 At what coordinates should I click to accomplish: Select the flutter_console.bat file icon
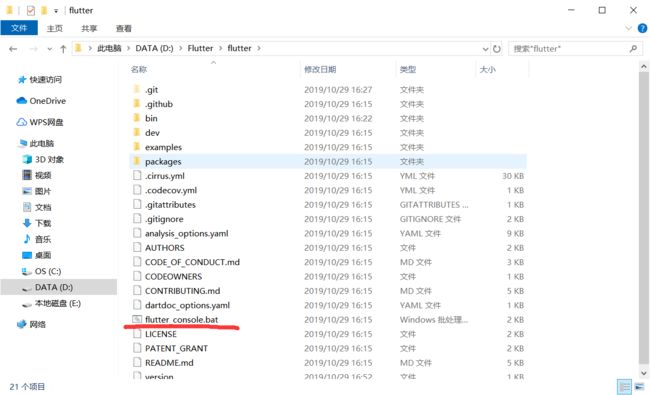click(137, 319)
